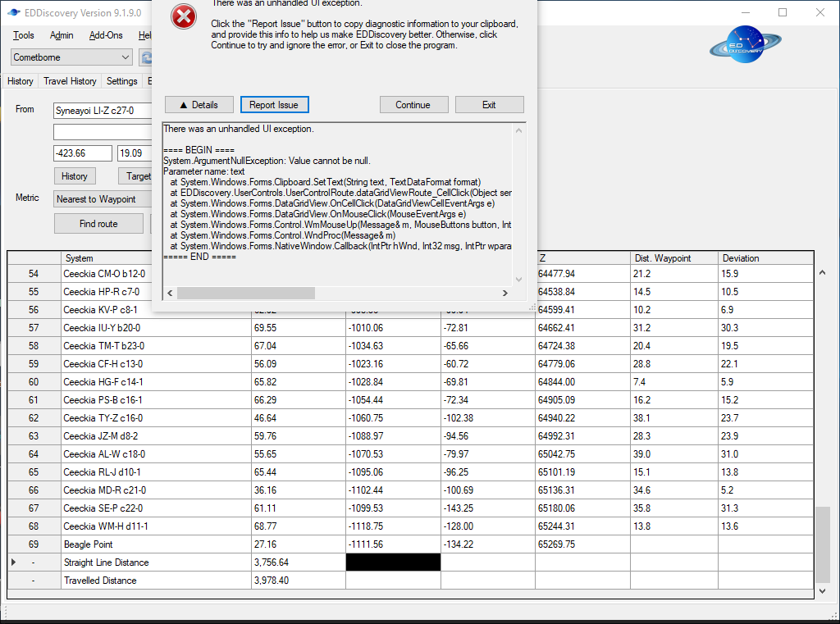Switch to the Travel History tab
The height and width of the screenshot is (624, 840).
70,81
